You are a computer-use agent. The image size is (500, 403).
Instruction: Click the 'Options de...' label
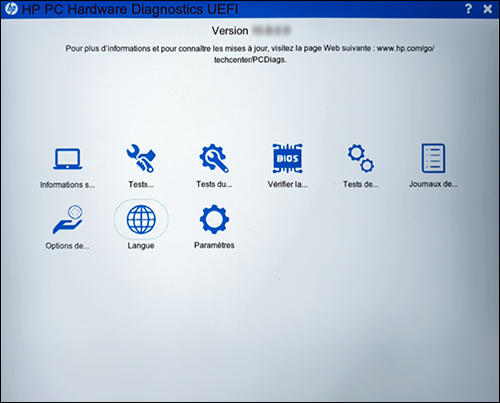[x=67, y=246]
